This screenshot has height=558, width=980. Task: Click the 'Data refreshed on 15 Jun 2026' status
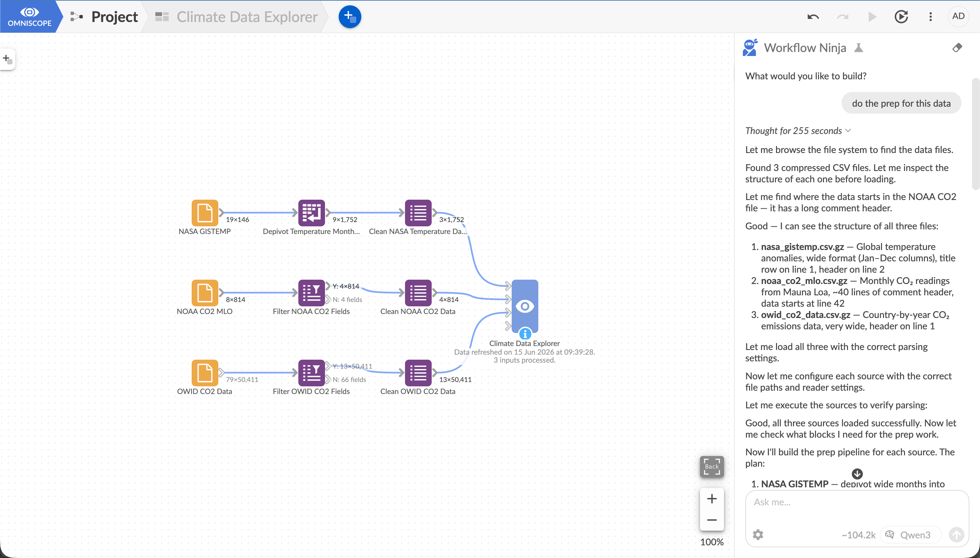[x=524, y=352]
